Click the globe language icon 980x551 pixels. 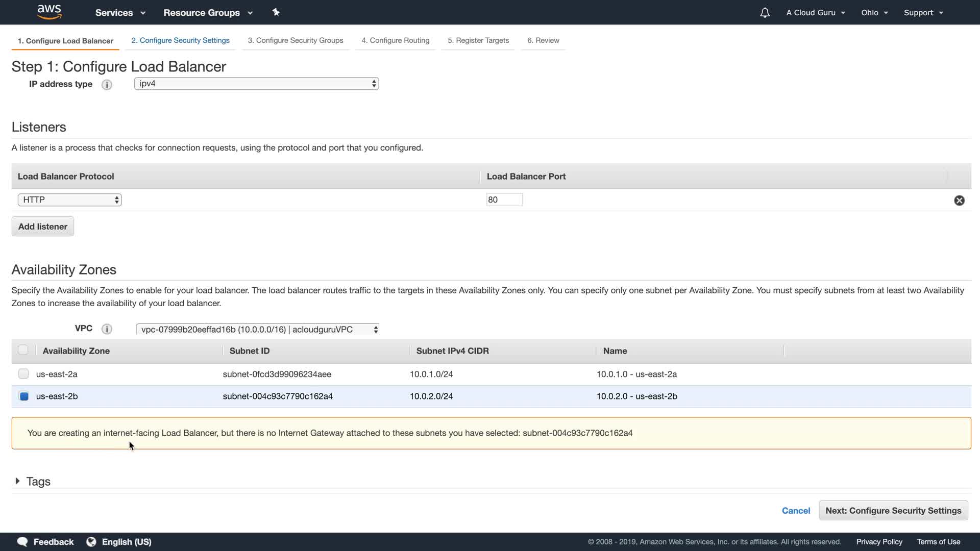tap(91, 542)
